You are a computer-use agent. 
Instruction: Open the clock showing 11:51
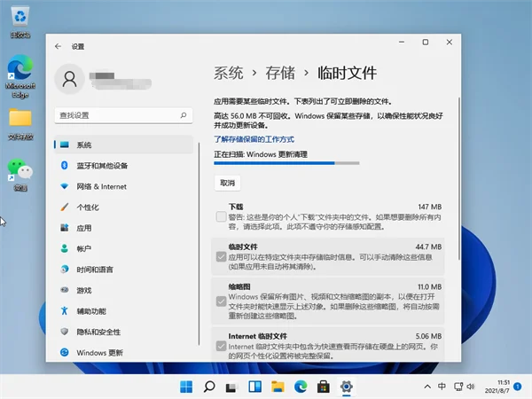click(x=497, y=387)
